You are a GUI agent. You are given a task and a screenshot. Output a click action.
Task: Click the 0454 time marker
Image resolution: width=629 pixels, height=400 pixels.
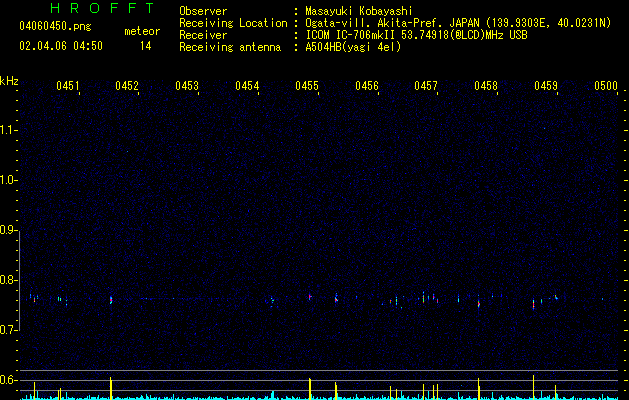[x=247, y=86]
